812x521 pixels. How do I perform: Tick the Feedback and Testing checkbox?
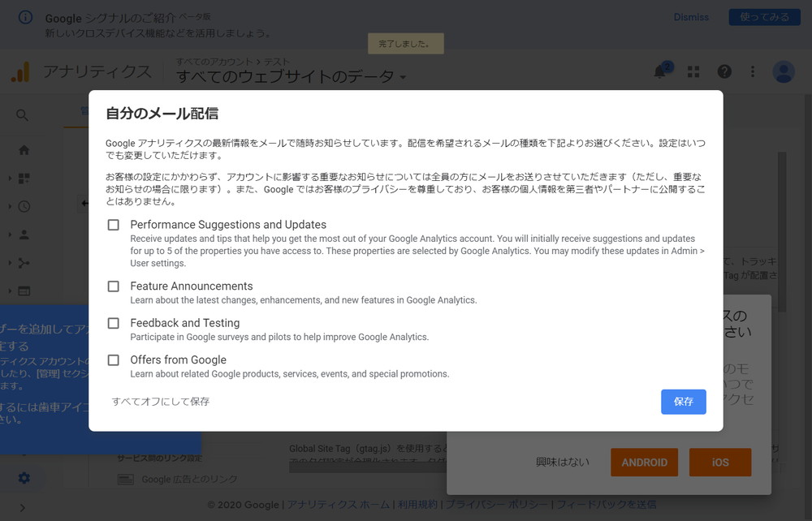point(114,323)
